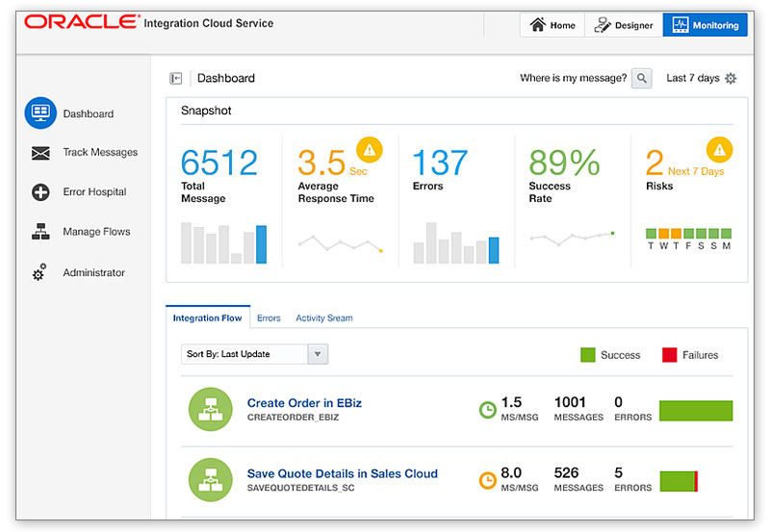This screenshot has height=532, width=770.
Task: Open Create Order in EBiz link
Action: (304, 403)
